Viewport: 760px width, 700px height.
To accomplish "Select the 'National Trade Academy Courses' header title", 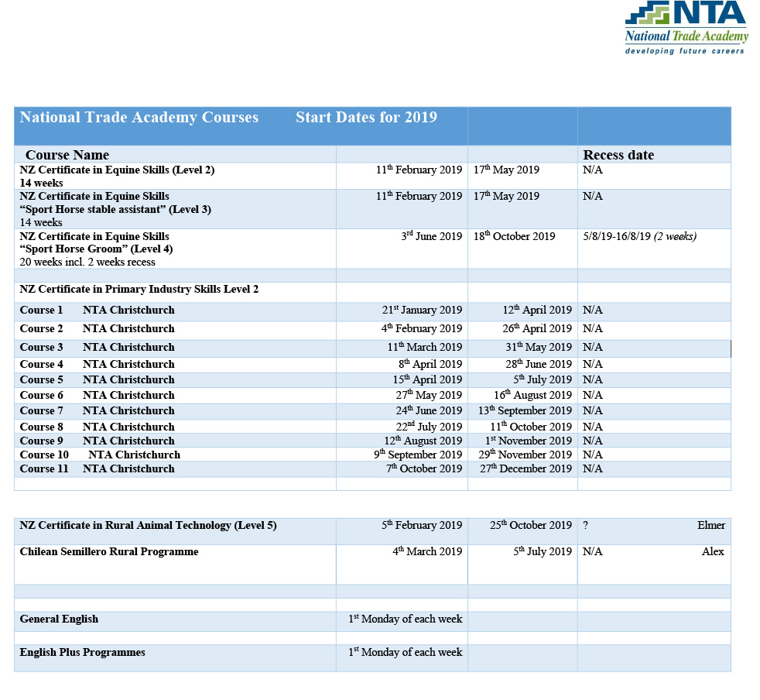I will 139,118.
